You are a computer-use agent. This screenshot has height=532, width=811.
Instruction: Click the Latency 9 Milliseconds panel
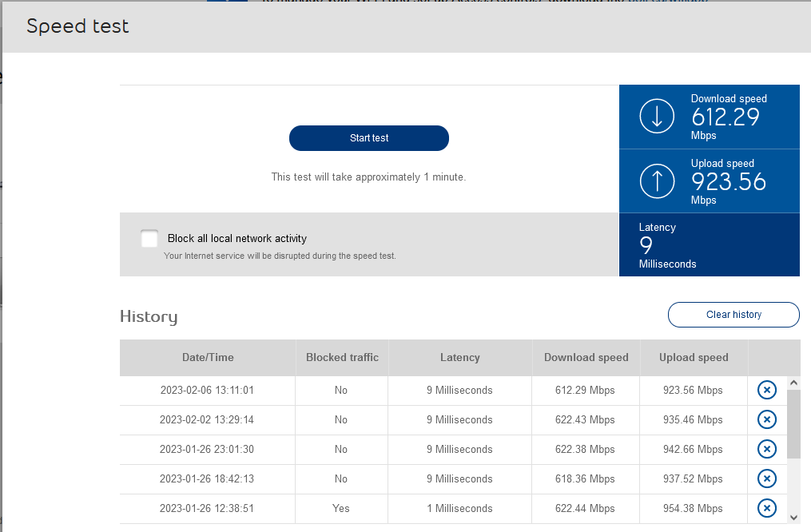pyautogui.click(x=709, y=245)
